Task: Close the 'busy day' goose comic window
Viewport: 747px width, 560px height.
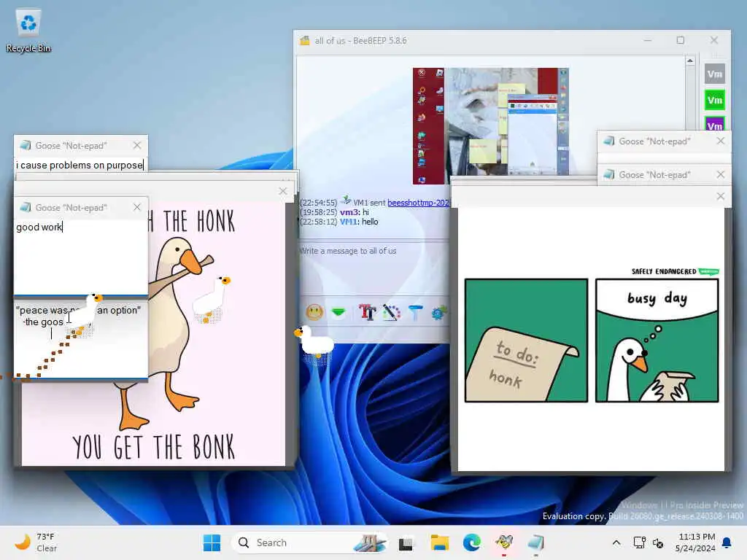Action: pos(720,196)
